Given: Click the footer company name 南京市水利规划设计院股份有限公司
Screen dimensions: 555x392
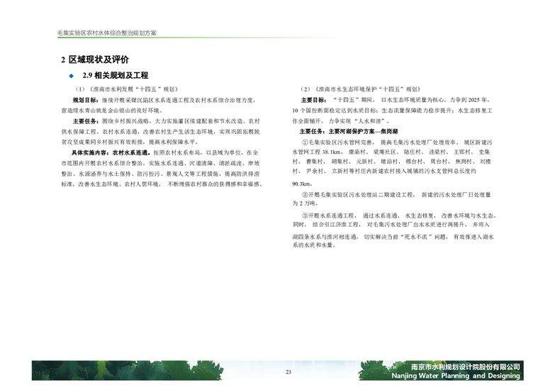Looking at the screenshot, I should 456,366.
